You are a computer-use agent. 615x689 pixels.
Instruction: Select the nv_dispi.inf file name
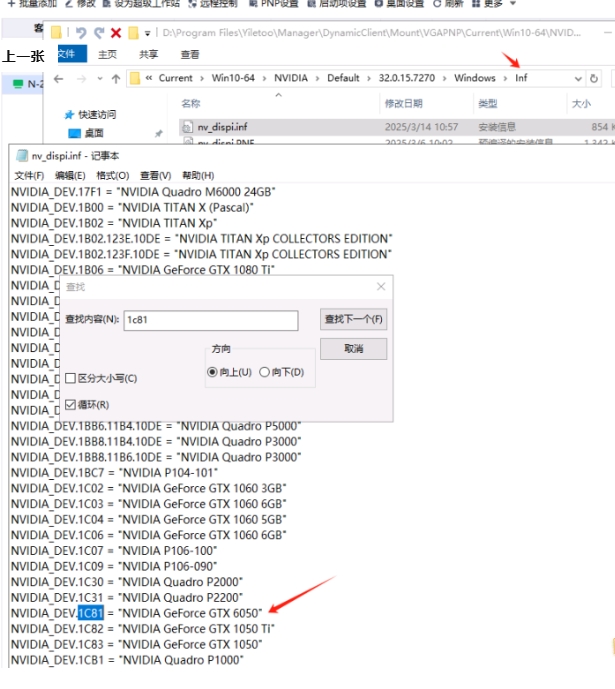[222, 127]
